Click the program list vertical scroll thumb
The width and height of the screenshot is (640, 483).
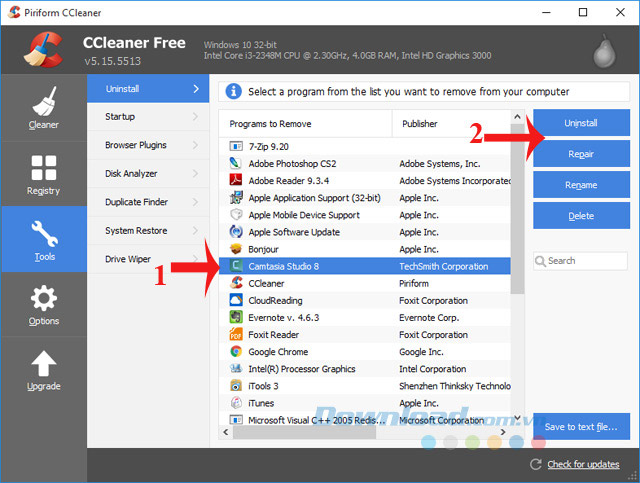517,209
